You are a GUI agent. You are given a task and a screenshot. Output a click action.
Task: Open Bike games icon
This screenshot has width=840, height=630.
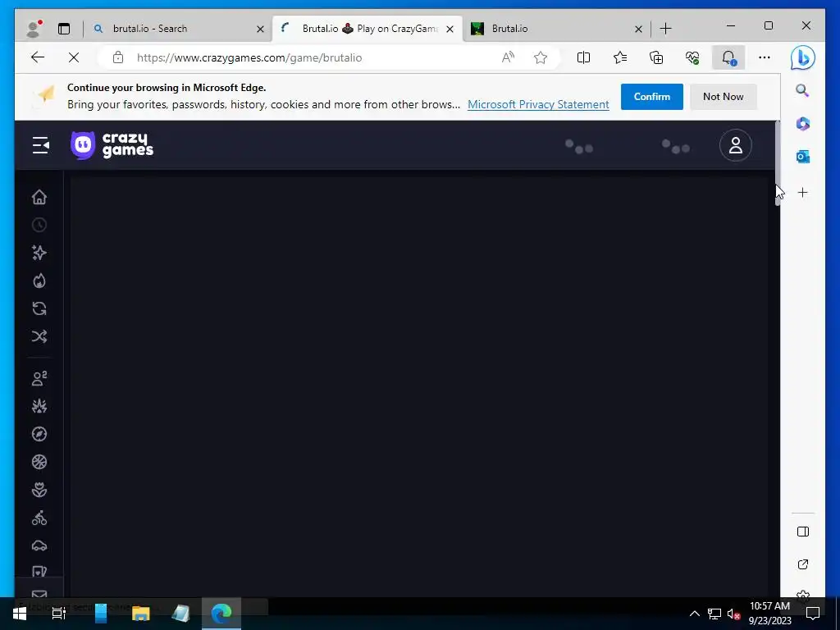click(39, 518)
